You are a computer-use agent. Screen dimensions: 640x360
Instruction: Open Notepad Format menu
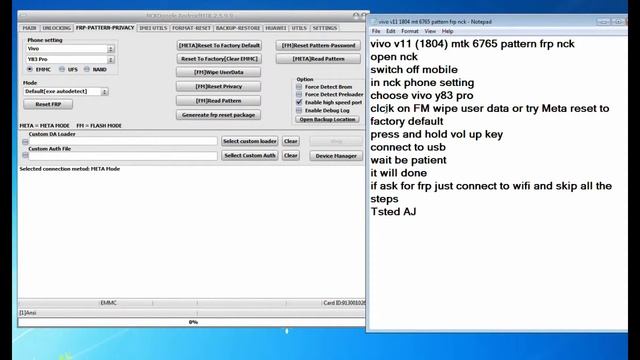point(410,31)
